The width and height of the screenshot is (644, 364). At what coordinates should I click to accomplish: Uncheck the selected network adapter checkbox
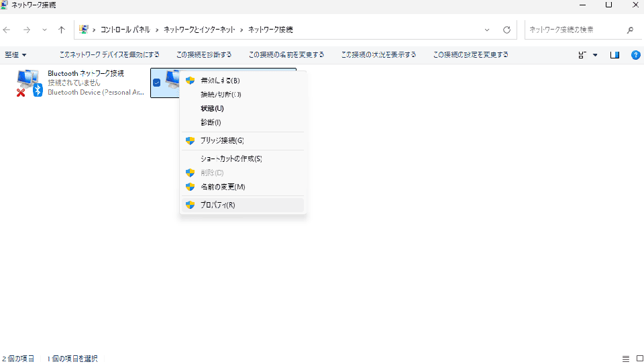pyautogui.click(x=156, y=83)
